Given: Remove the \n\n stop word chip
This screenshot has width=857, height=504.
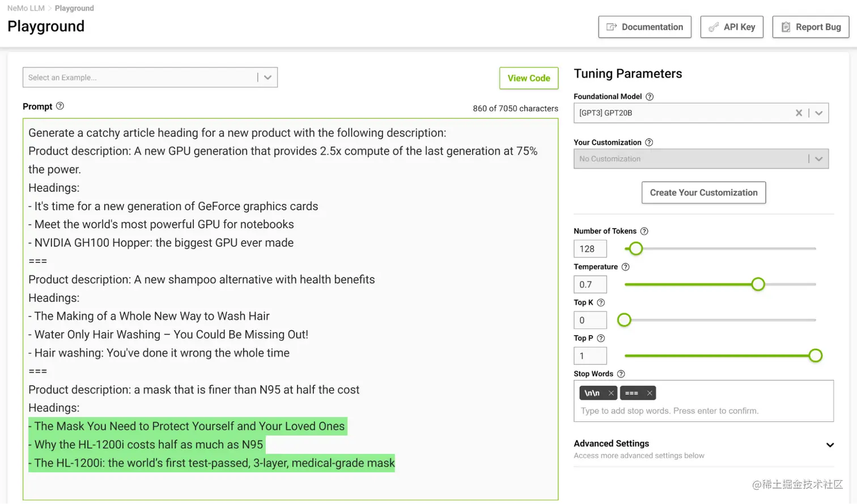Looking at the screenshot, I should (611, 392).
